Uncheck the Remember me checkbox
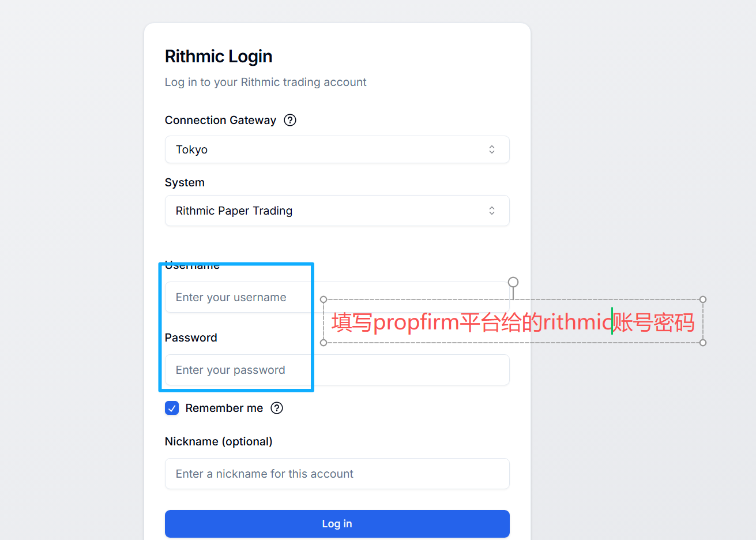 point(172,408)
